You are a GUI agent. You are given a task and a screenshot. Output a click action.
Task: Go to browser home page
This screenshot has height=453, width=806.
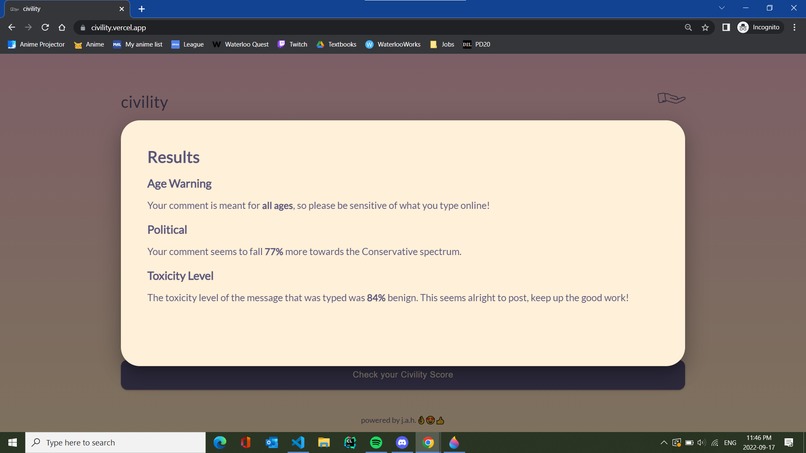pos(62,27)
